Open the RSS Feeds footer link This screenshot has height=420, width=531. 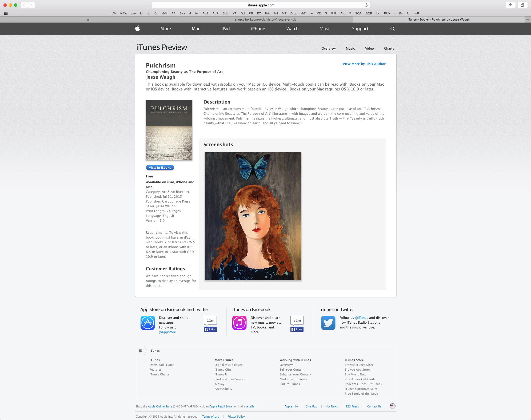(352, 407)
